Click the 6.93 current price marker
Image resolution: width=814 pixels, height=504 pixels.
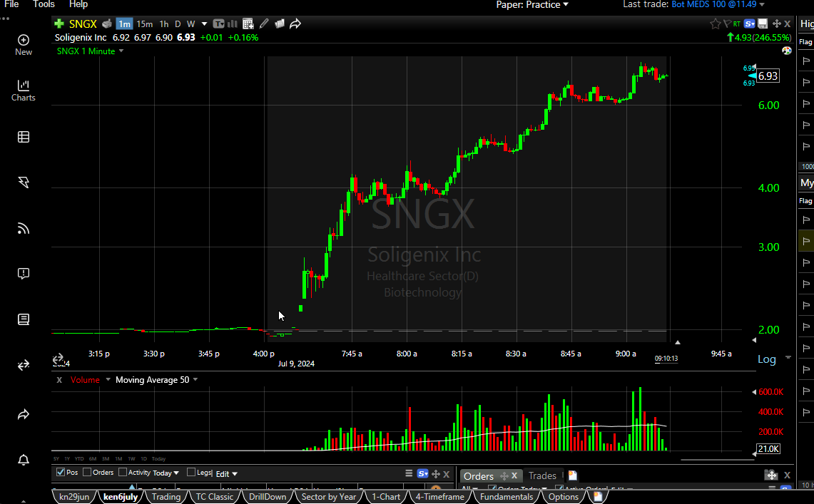[768, 76]
